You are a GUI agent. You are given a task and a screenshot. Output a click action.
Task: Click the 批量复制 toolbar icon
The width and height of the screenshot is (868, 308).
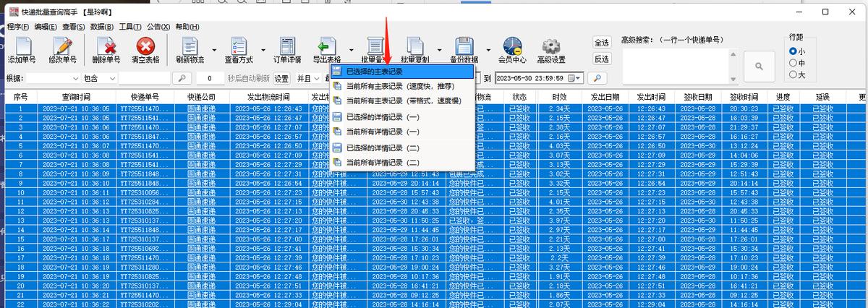point(414,46)
